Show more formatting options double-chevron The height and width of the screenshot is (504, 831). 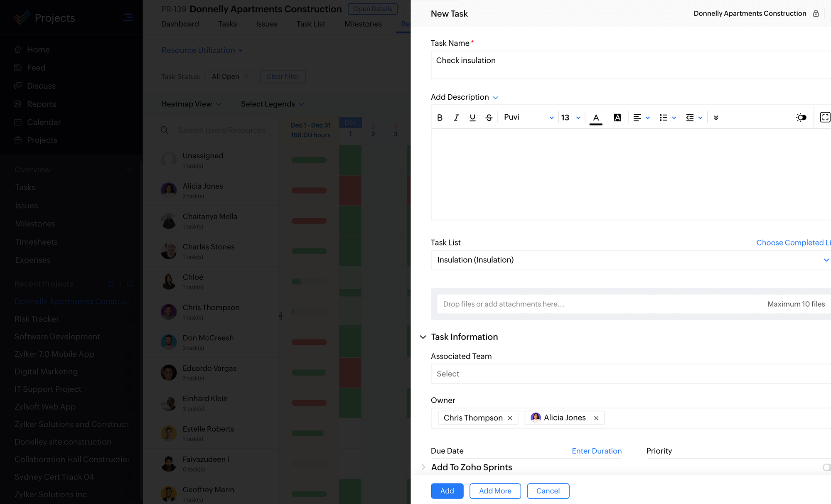716,118
